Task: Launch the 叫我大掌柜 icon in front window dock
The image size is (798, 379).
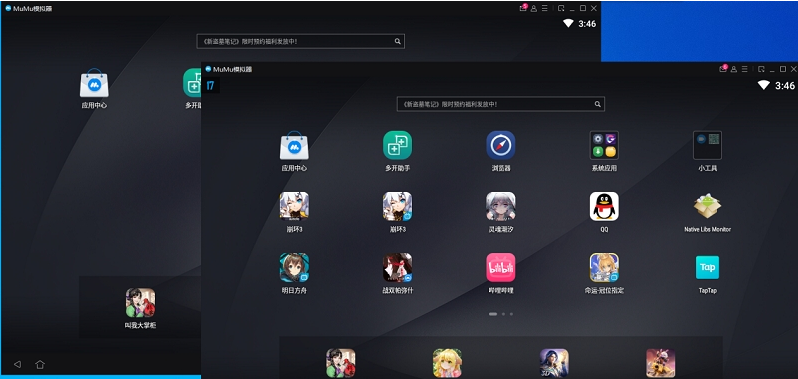Action: point(340,363)
